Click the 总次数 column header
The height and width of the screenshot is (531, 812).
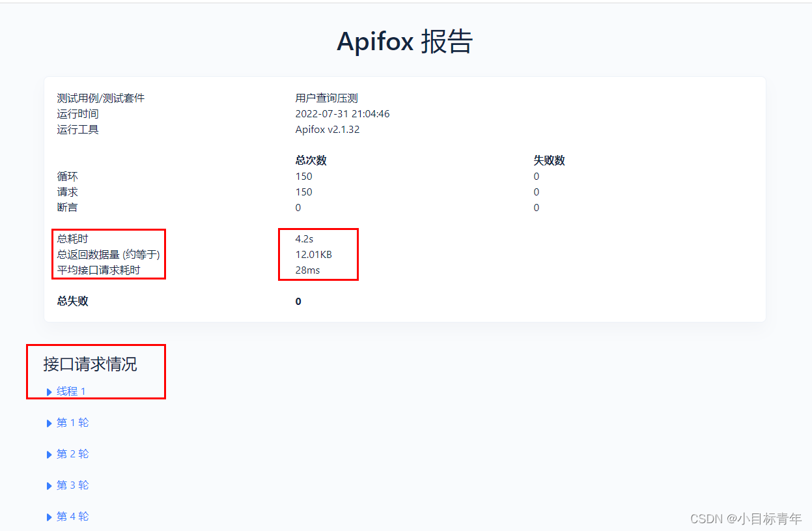pos(311,161)
